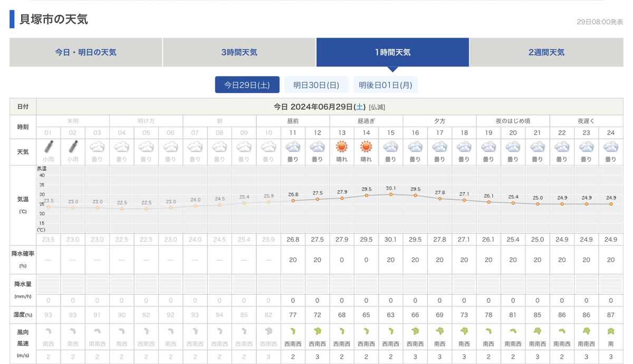Click wind direction arrow at hour 12

coord(317,331)
